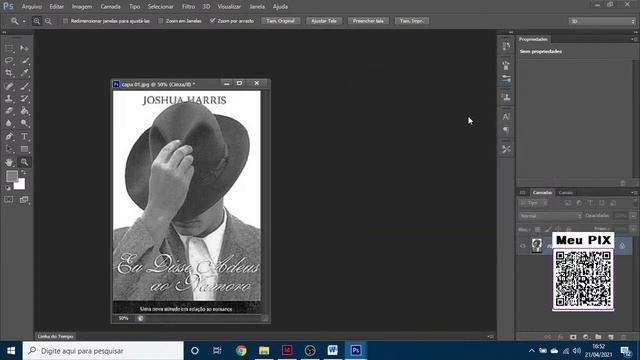Image resolution: width=640 pixels, height=360 pixels.
Task: Select the Lasso tool
Action: coord(9,60)
